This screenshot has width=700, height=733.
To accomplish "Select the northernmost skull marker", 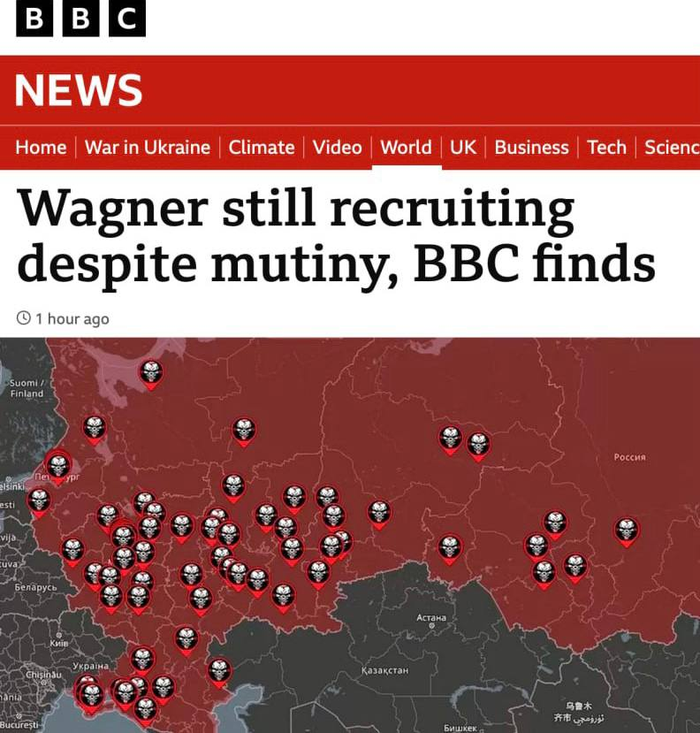I will point(151,374).
